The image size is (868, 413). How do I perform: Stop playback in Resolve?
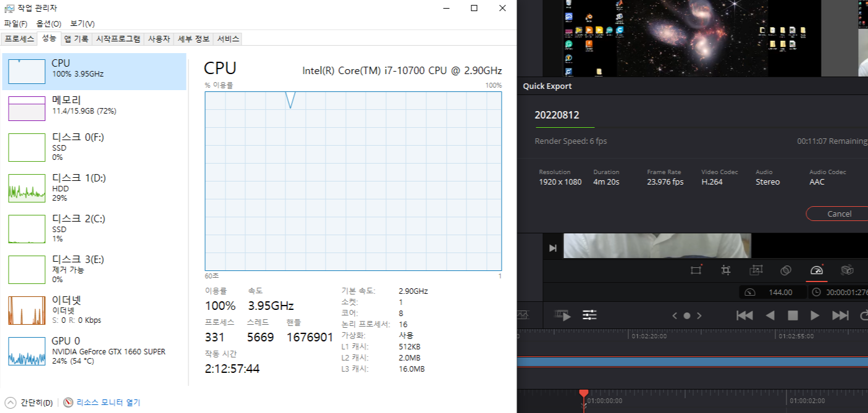793,315
